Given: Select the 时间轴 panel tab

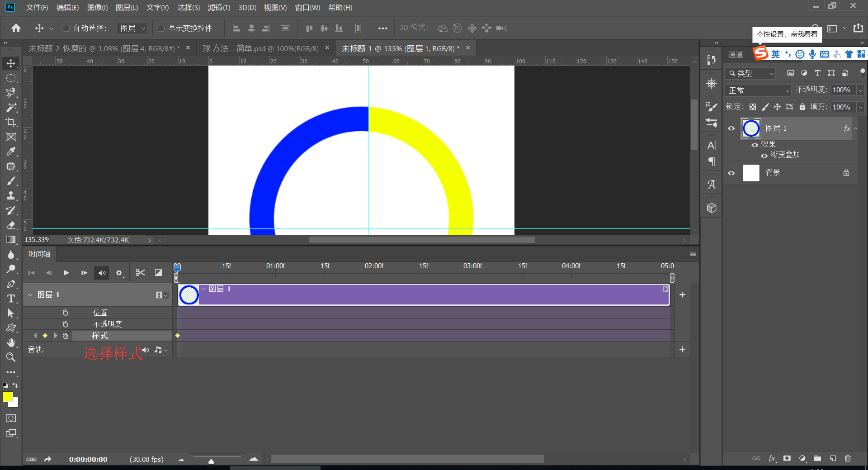Looking at the screenshot, I should [39, 254].
